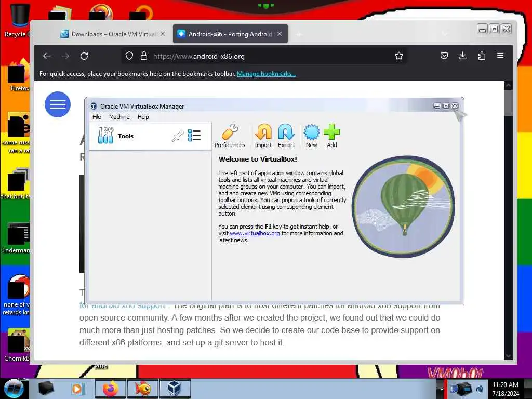Go forward in Firefox
Image resolution: width=532 pixels, height=399 pixels.
pos(65,56)
